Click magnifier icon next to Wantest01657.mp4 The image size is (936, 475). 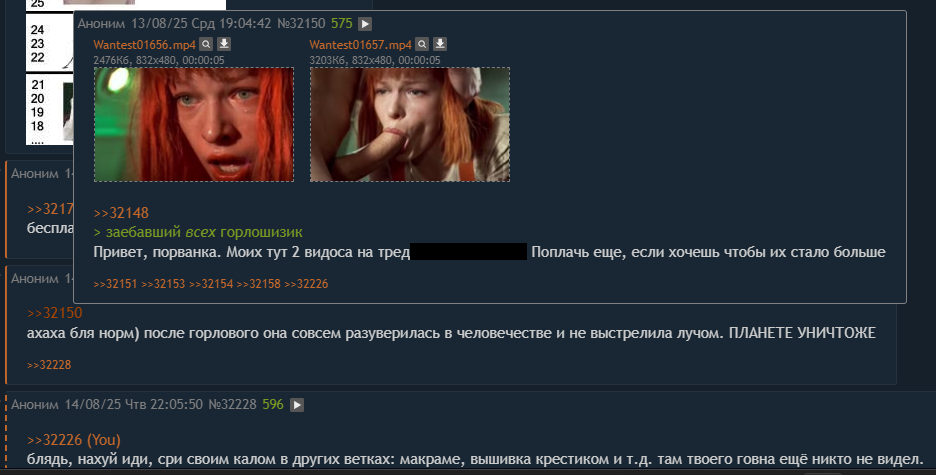tap(422, 44)
